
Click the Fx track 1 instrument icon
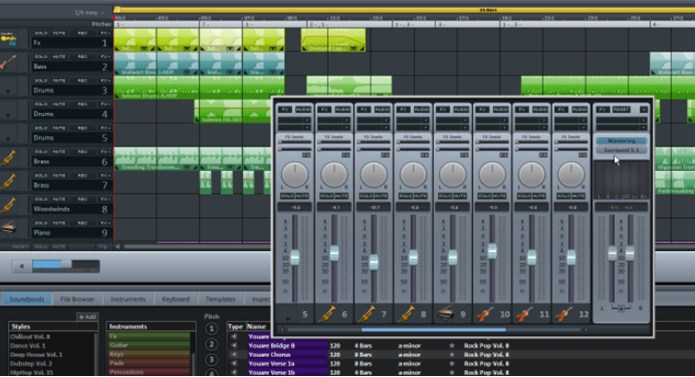(x=8, y=39)
